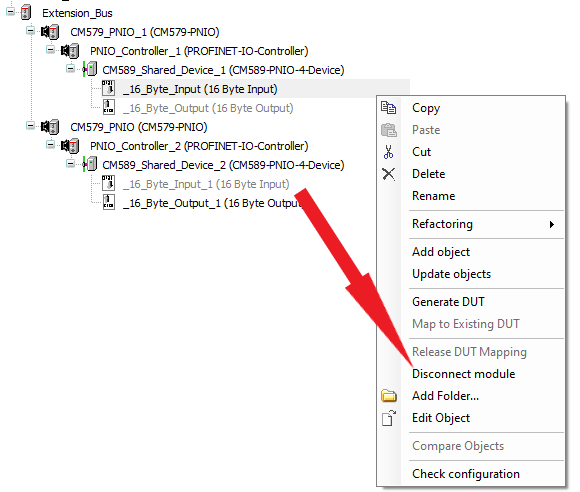This screenshot has width=580, height=492.
Task: Select CM579_PNIO (CM579-PNIO) tree item
Action: click(x=139, y=127)
